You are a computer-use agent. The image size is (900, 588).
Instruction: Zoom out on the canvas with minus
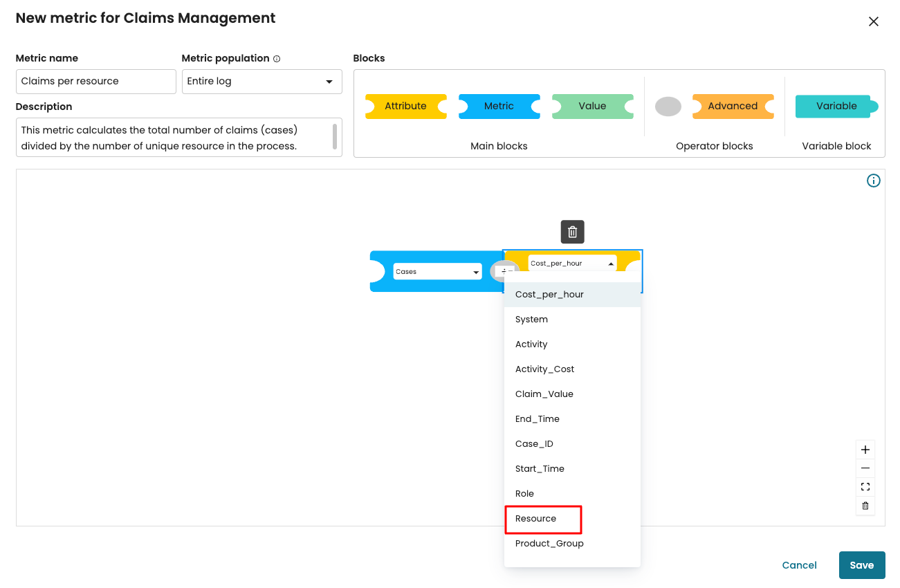(865, 468)
